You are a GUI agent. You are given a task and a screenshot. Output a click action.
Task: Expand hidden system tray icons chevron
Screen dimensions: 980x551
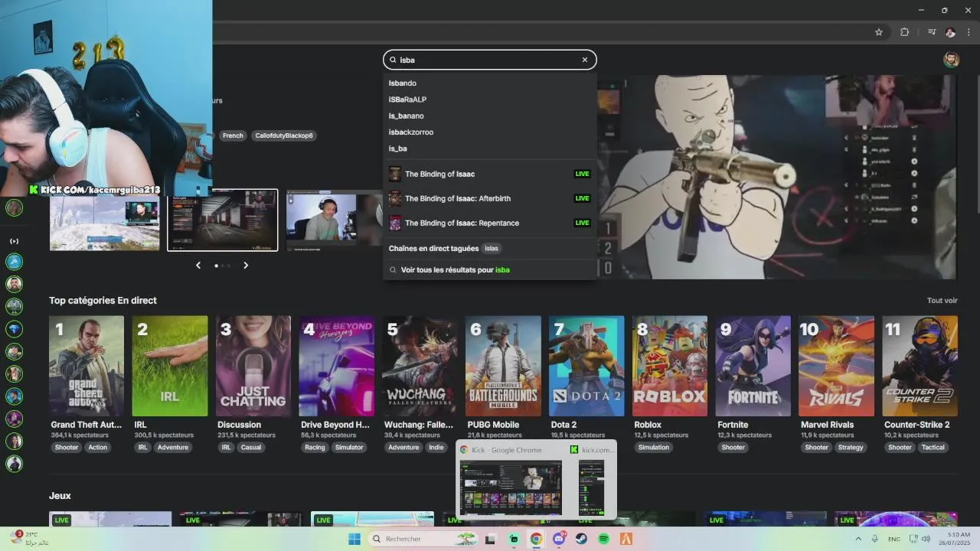857,539
